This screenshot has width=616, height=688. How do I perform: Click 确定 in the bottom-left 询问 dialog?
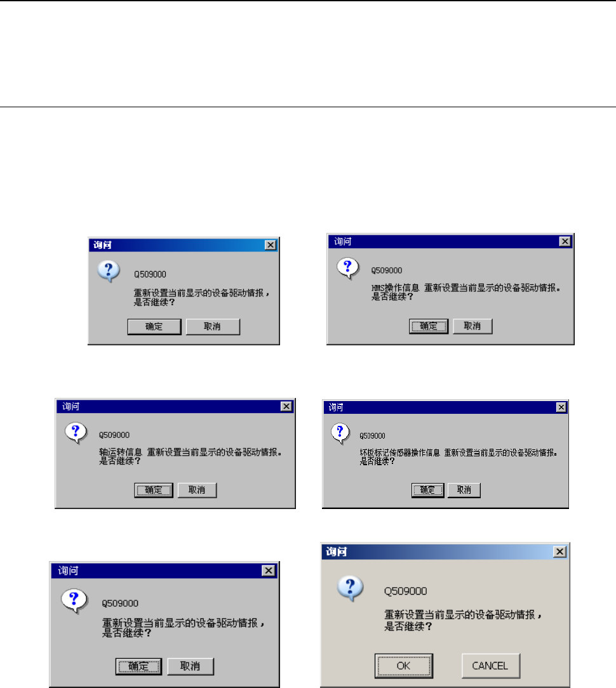pos(138,666)
